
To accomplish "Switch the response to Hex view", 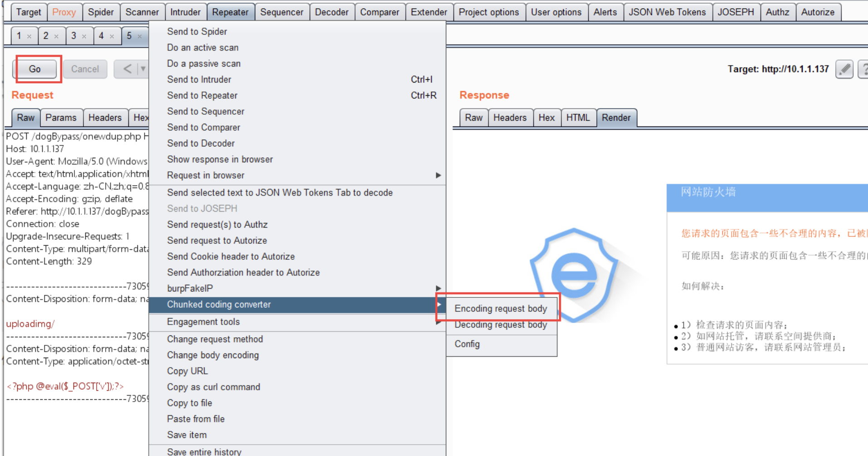I will pos(547,118).
